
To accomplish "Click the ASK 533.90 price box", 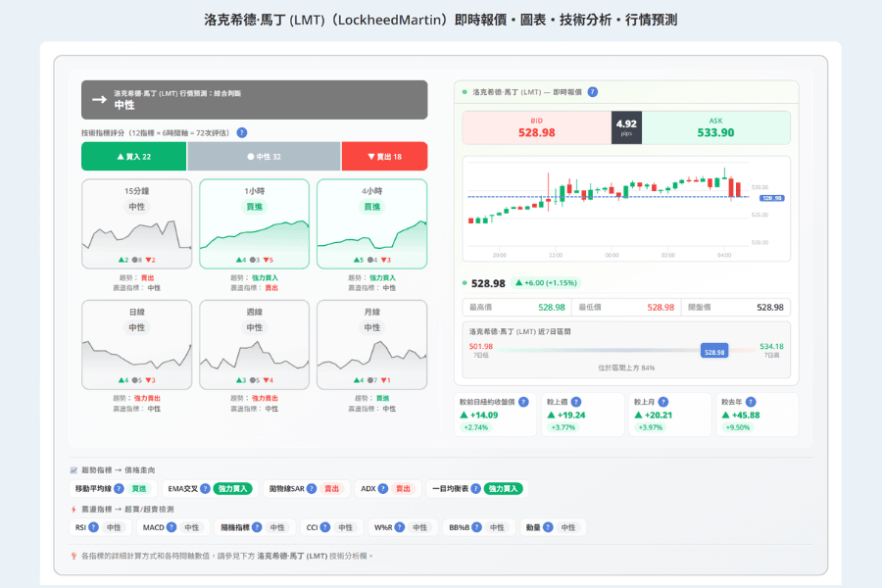I will tap(715, 127).
